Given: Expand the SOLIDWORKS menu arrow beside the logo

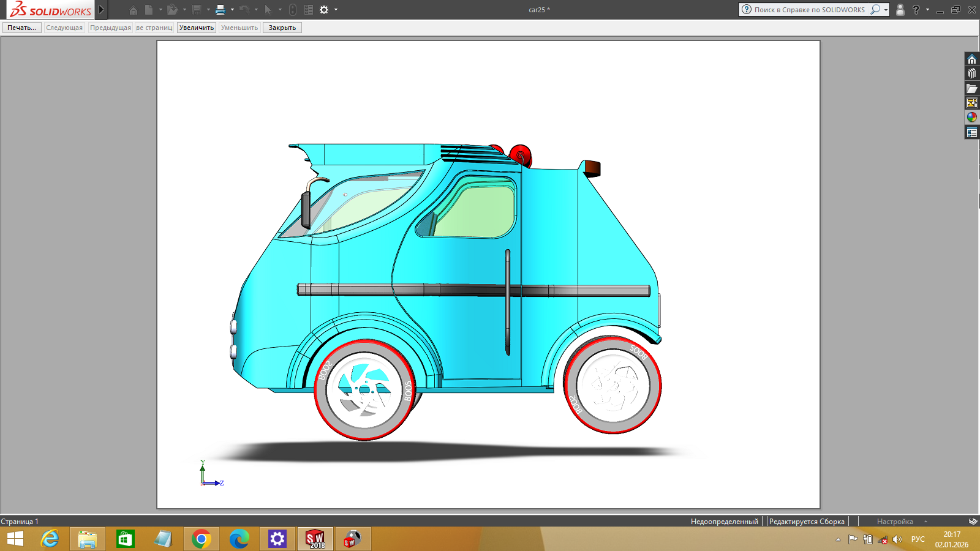Looking at the screenshot, I should click(x=102, y=10).
